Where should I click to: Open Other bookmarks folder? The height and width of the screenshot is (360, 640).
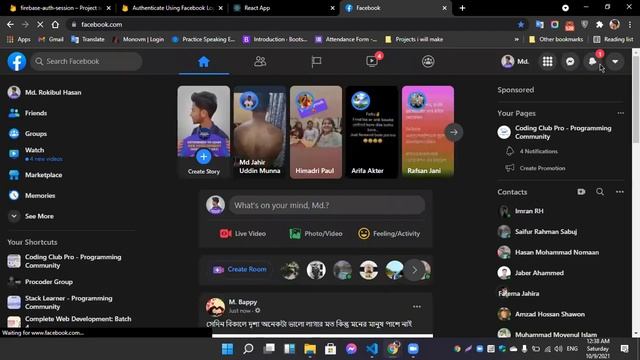click(x=556, y=39)
